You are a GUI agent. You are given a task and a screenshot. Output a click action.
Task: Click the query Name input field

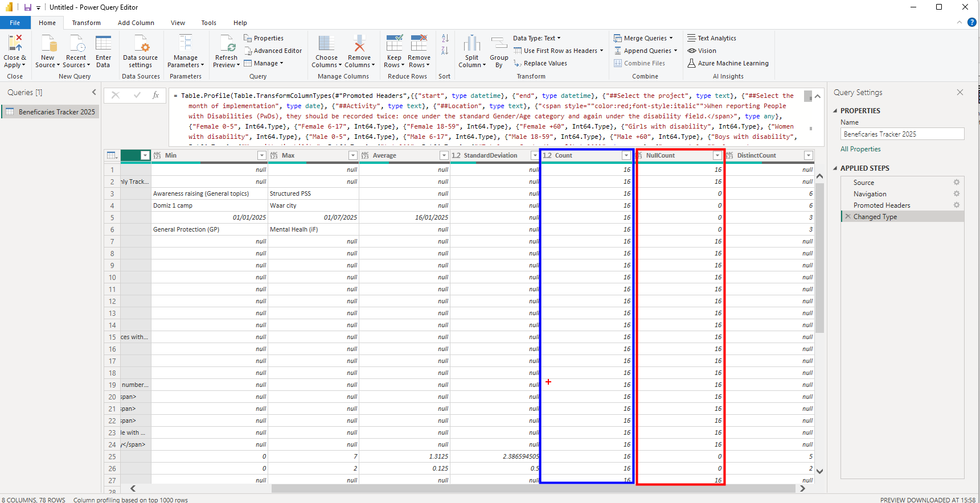[x=902, y=134]
